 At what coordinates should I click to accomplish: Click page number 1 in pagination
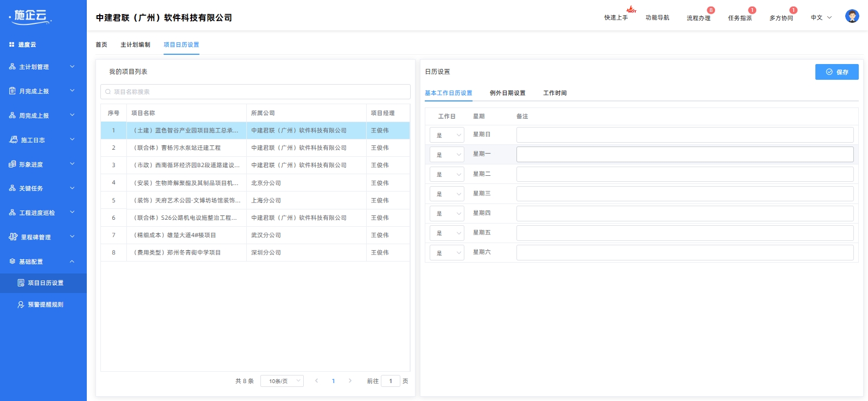[x=333, y=381]
